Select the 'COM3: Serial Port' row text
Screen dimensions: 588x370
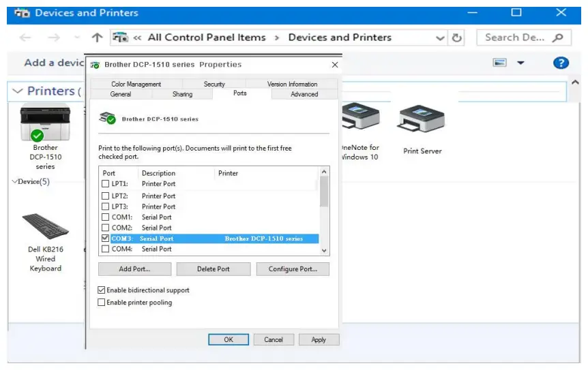pos(143,238)
